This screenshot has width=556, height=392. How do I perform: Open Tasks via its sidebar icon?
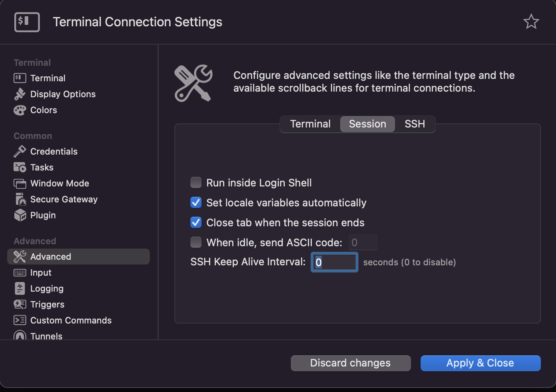coord(20,167)
